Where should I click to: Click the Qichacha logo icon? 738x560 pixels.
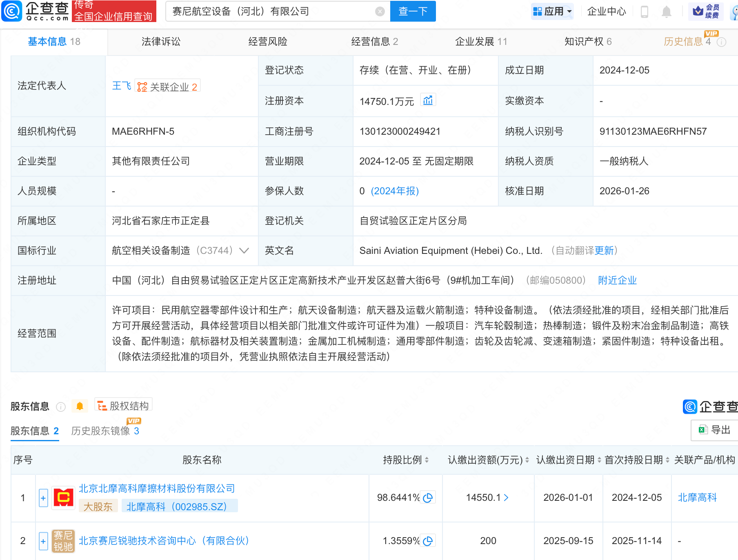[12, 11]
